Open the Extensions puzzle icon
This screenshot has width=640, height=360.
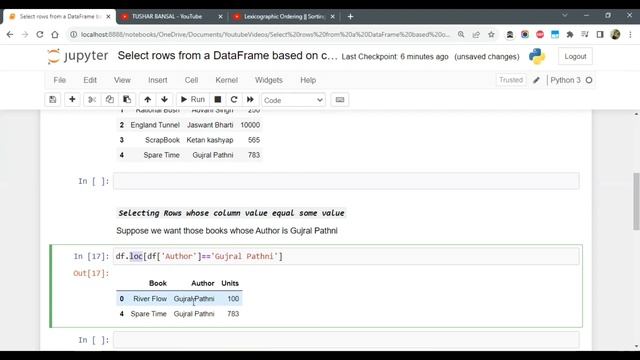[x=570, y=35]
